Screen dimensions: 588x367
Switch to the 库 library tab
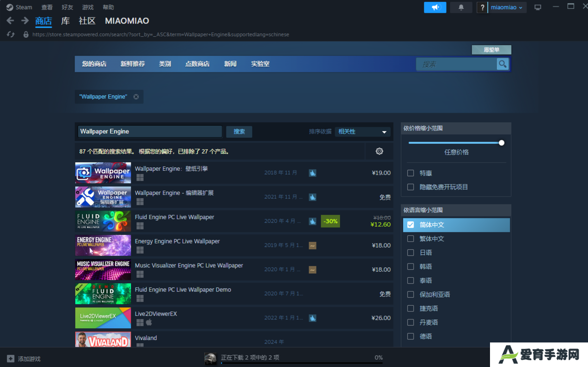coord(65,21)
